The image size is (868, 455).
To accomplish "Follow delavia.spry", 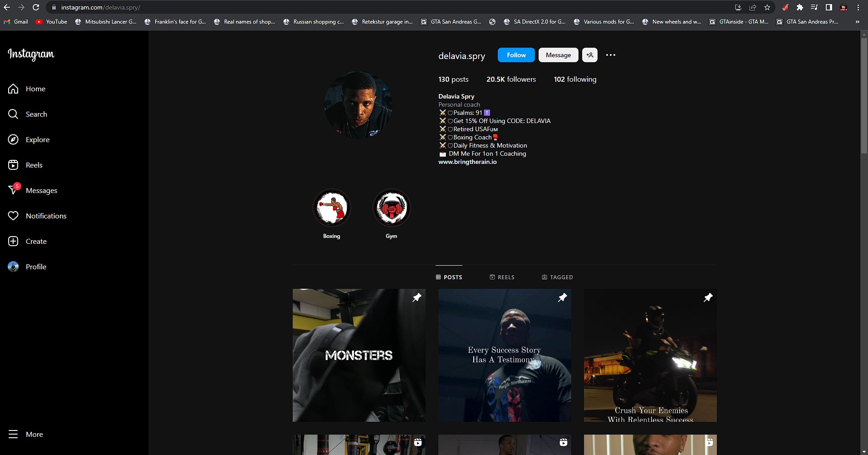I will [x=516, y=55].
